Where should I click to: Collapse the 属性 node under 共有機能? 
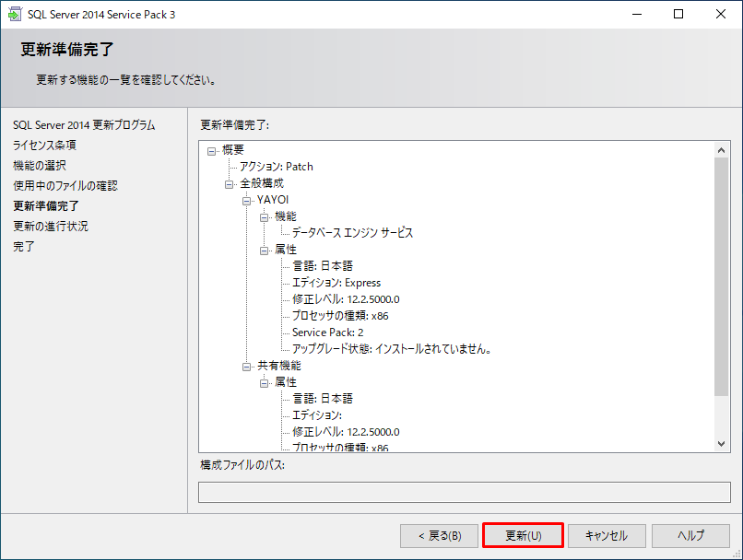(264, 383)
